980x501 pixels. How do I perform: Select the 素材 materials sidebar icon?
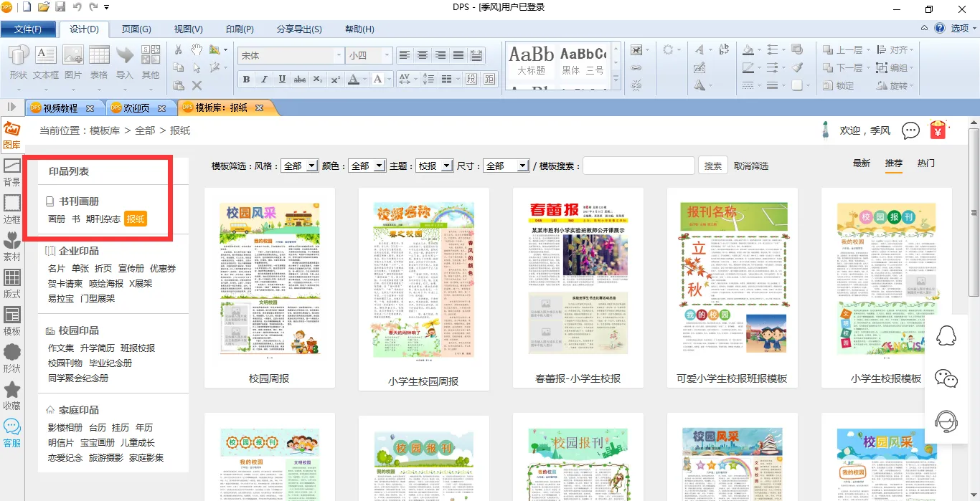[x=12, y=246]
